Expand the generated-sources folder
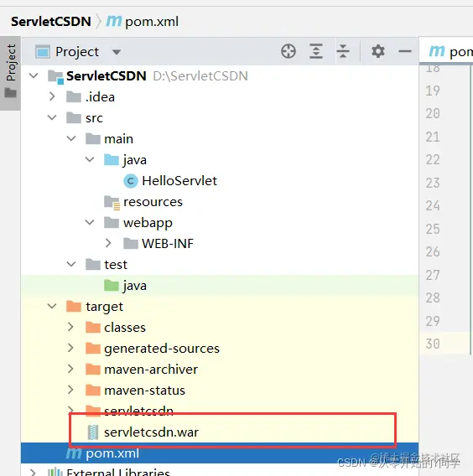This screenshot has width=473, height=476. coord(70,348)
